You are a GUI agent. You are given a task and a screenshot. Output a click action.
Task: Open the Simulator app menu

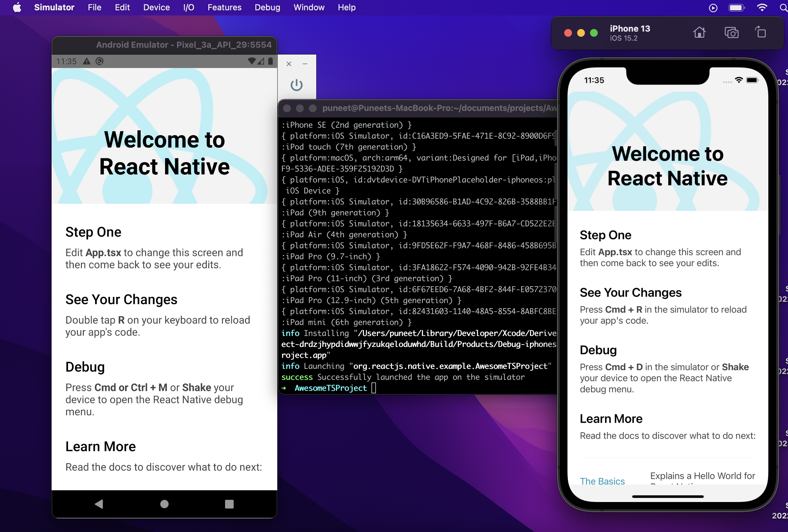tap(54, 7)
